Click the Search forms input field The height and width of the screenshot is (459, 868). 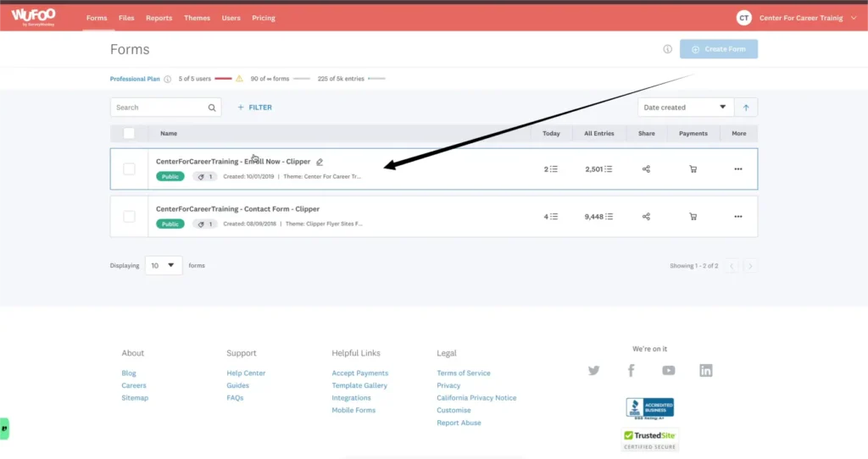point(161,108)
